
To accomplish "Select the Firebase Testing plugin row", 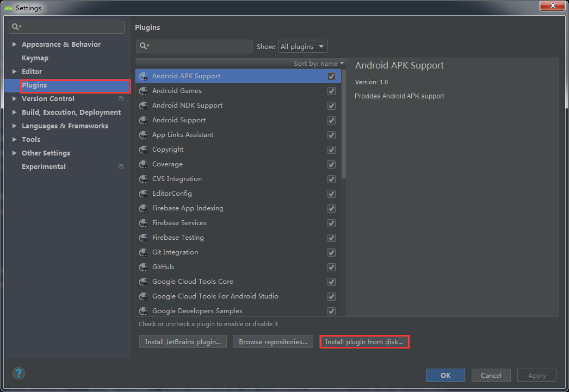I will (x=238, y=238).
